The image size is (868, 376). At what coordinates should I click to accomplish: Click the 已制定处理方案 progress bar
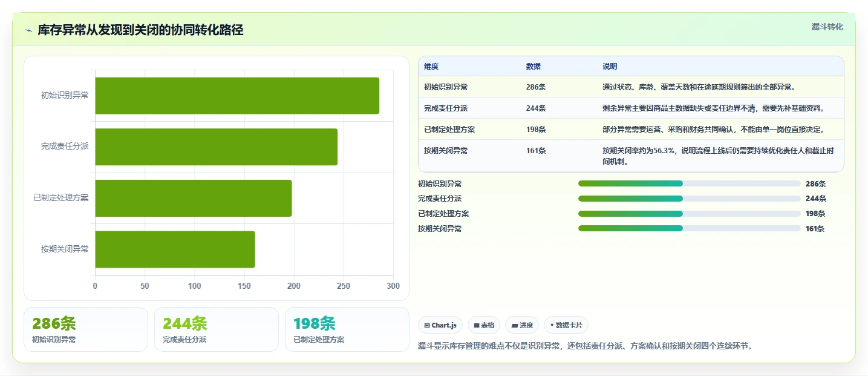click(690, 214)
